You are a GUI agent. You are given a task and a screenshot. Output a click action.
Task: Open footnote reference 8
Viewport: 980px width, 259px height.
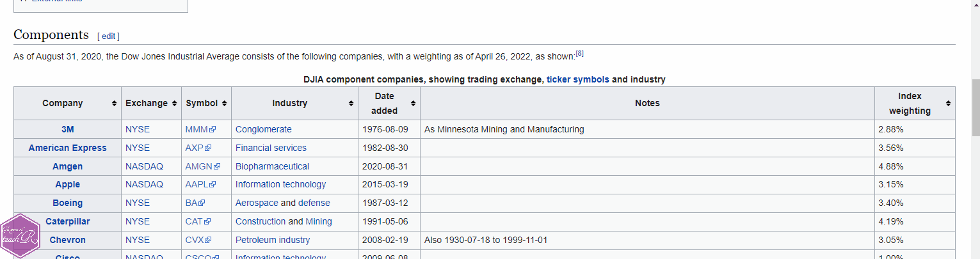[x=579, y=53]
